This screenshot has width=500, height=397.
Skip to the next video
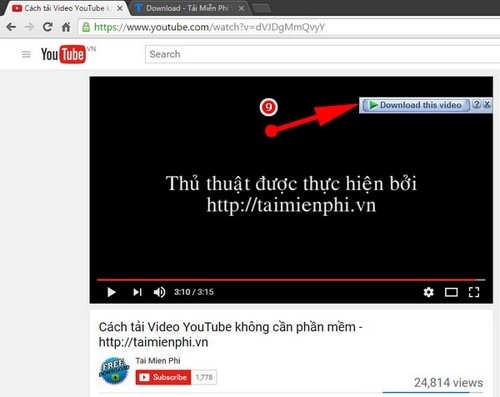coord(137,292)
